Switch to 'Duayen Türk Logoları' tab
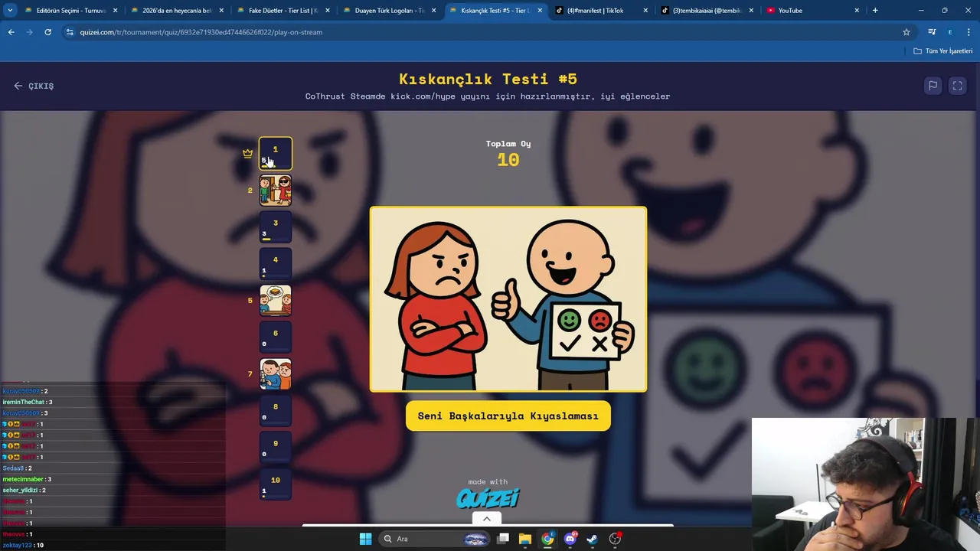The height and width of the screenshot is (551, 980). point(388,11)
